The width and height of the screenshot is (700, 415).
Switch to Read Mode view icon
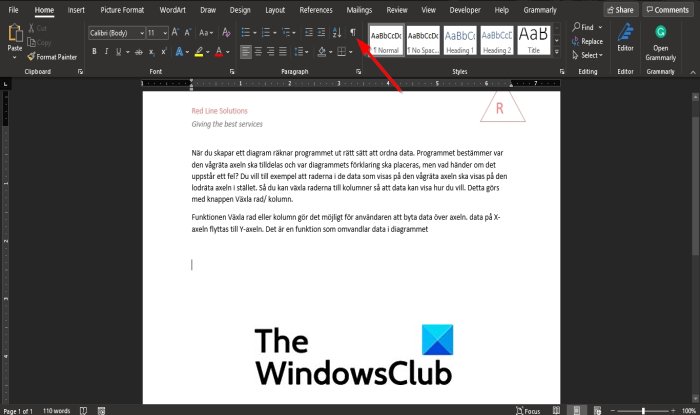click(x=556, y=410)
